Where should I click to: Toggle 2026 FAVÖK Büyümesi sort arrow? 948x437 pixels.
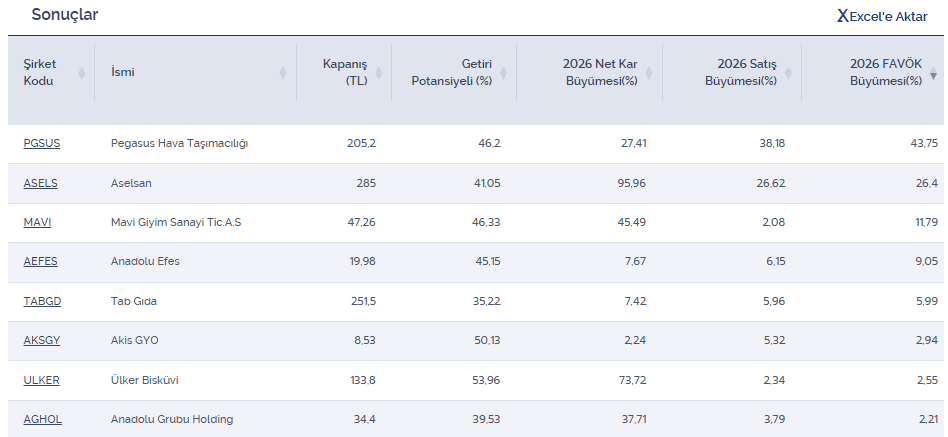click(933, 73)
